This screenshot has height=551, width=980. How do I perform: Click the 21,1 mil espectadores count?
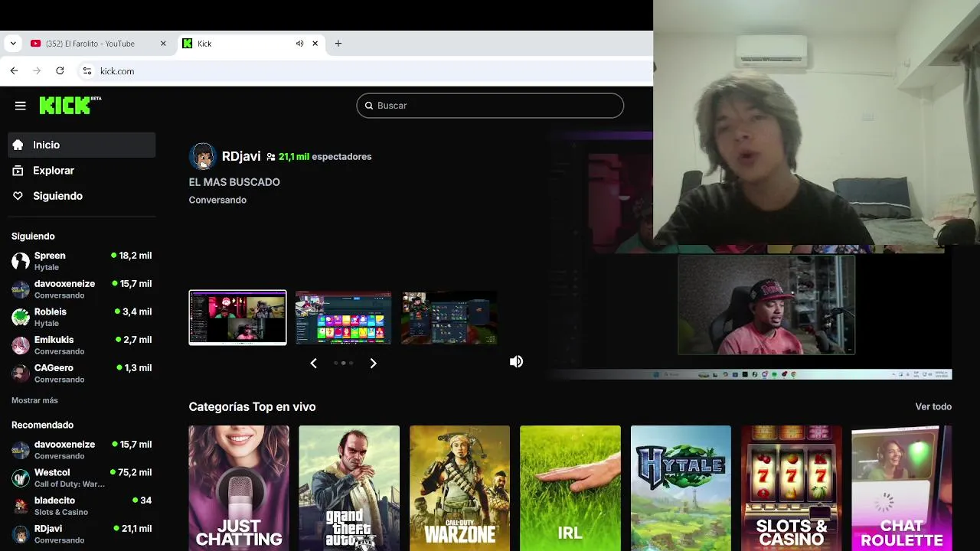318,156
